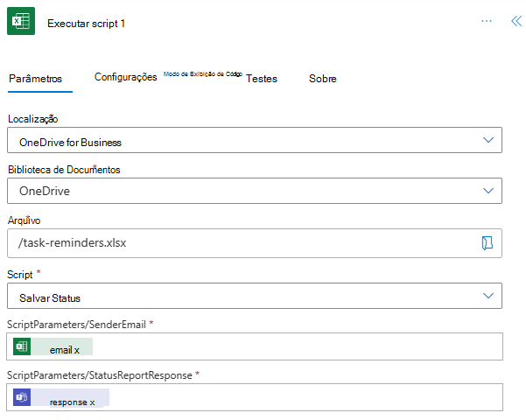The image size is (526, 420).
Task: Open the Script dropdown showing Salvar Status
Action: tap(487, 297)
